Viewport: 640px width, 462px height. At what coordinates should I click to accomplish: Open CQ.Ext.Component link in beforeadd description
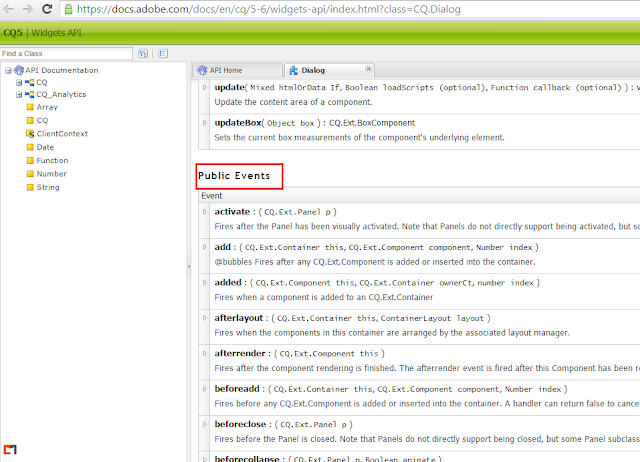click(x=315, y=404)
